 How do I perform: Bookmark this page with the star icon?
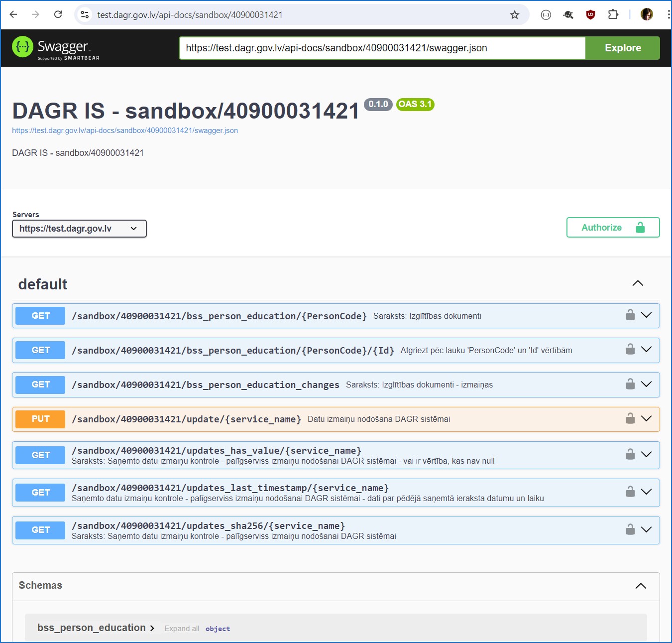tap(515, 15)
